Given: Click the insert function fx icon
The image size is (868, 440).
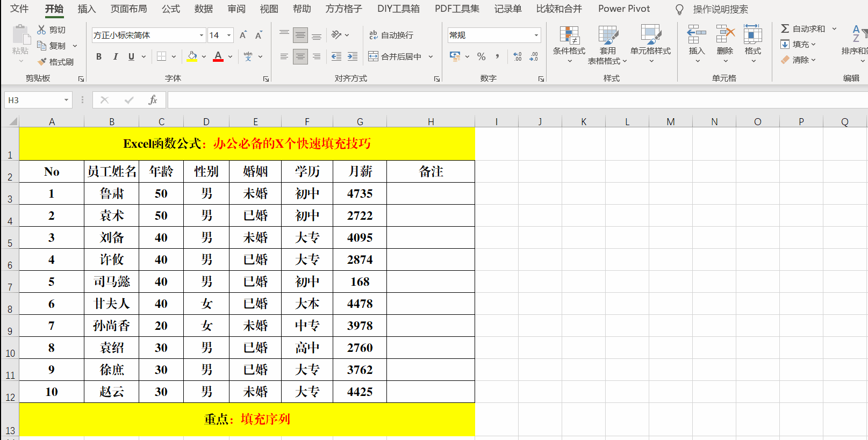Looking at the screenshot, I should click(153, 100).
